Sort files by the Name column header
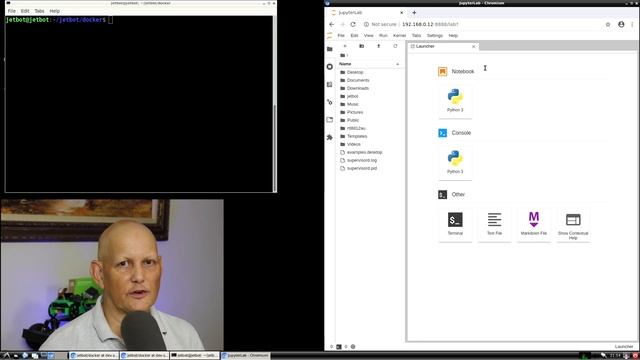Image resolution: width=640 pixels, height=360 pixels. click(369, 64)
